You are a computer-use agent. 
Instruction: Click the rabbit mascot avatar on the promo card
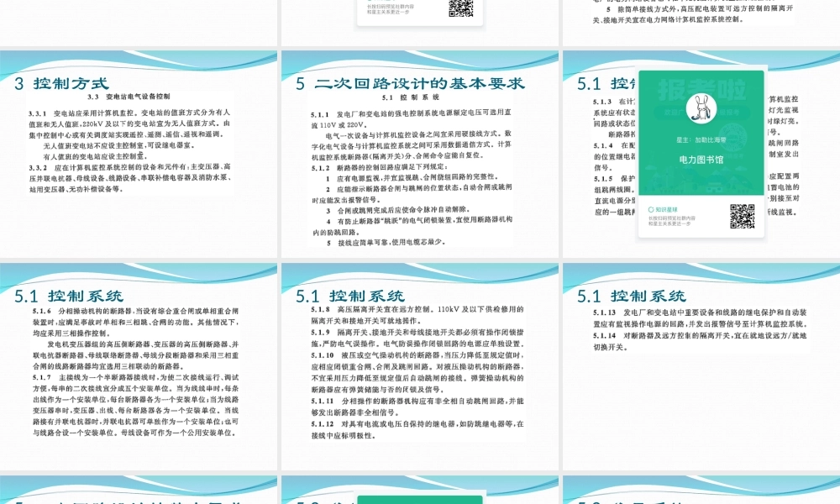tap(701, 108)
